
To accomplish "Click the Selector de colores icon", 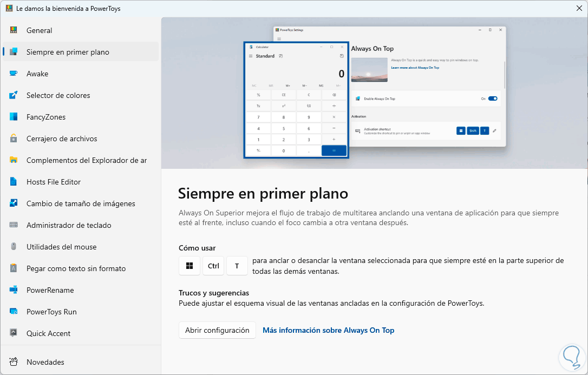I will pos(14,95).
